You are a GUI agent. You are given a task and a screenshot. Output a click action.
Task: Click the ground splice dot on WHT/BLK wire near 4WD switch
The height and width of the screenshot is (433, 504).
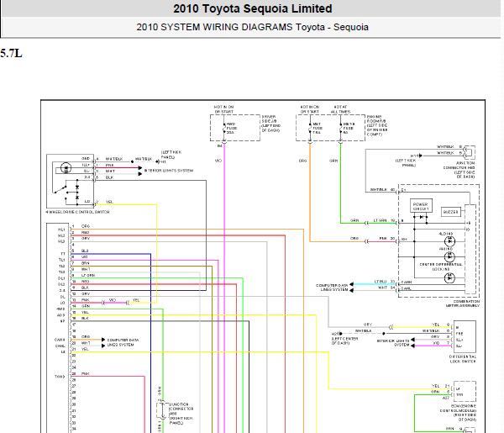132,161
